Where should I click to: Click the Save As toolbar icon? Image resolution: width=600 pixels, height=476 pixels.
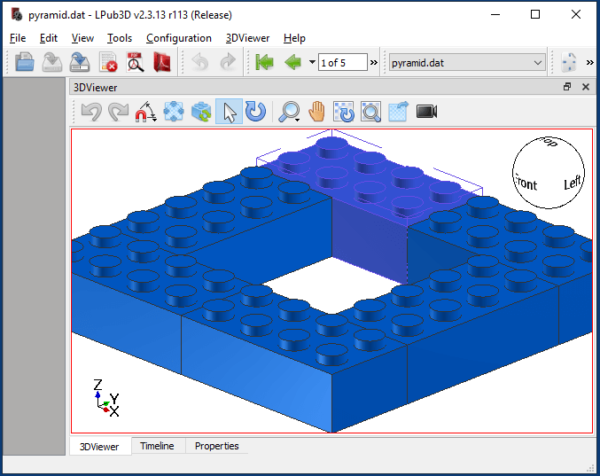tap(80, 62)
